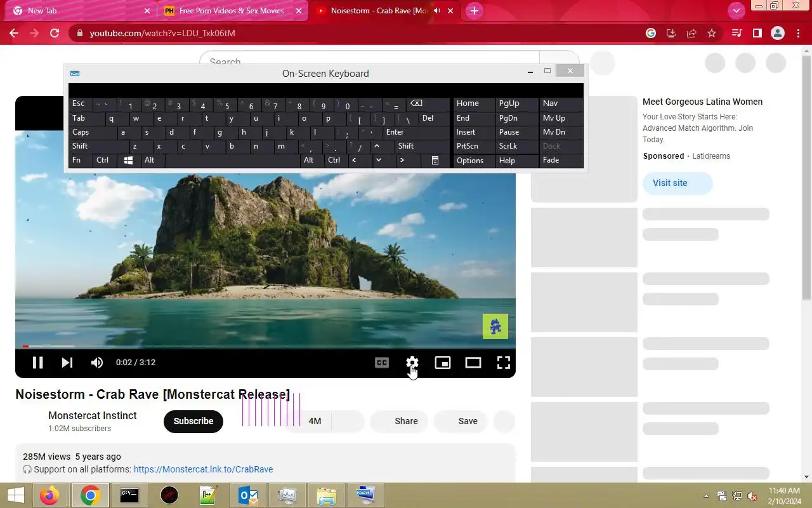Click the Windows logo key on the On-Screen Keyboard
The width and height of the screenshot is (812, 508).
(x=128, y=161)
